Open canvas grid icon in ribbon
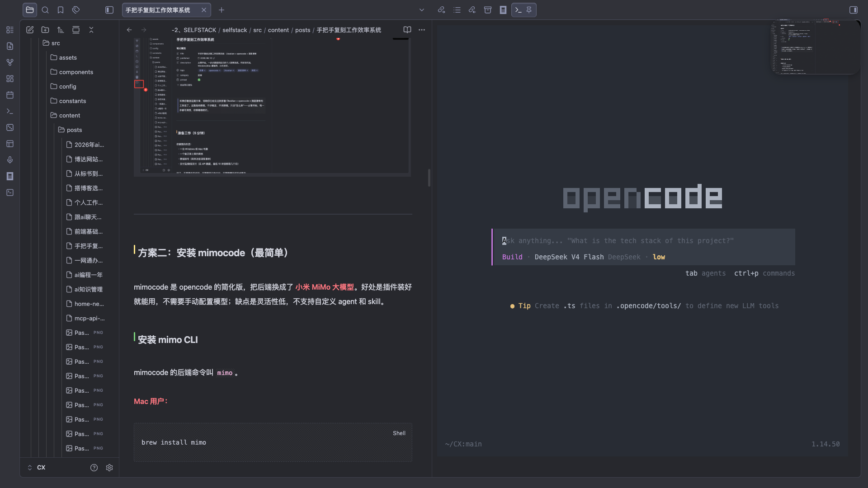Screen dimensions: 868x488 [10, 79]
